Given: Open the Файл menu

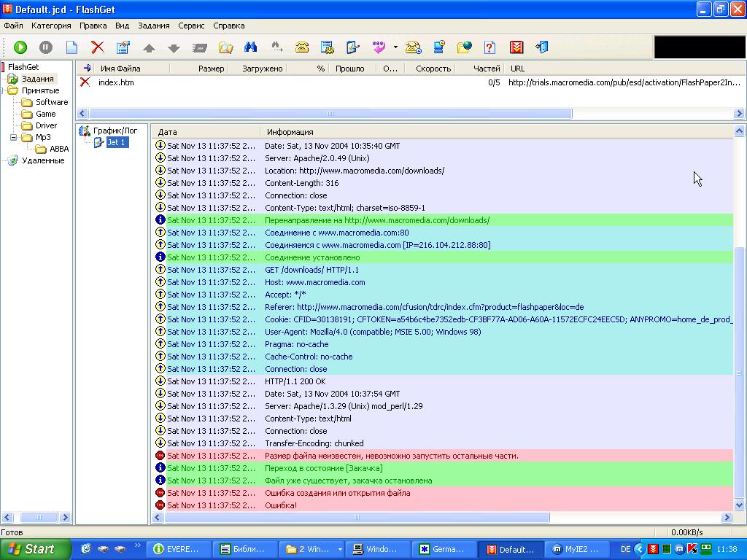Looking at the screenshot, I should coord(13,26).
